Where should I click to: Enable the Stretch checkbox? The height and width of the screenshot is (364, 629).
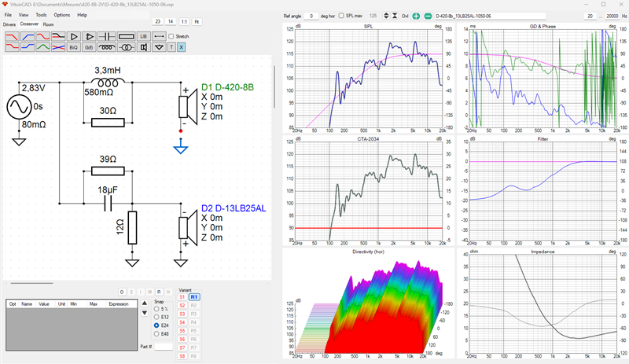[x=171, y=36]
